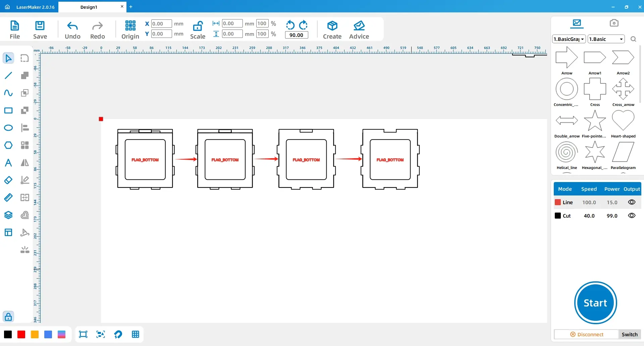Toggle the canvas lock padlock button

pos(8,316)
